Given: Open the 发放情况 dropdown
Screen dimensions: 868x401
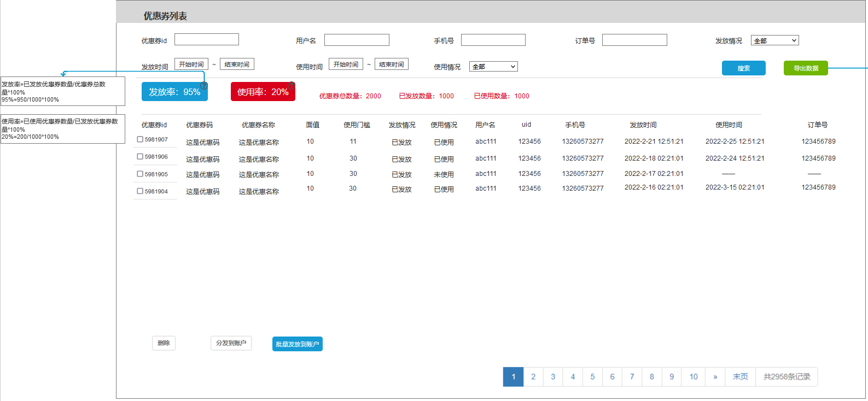Looking at the screenshot, I should tap(774, 40).
